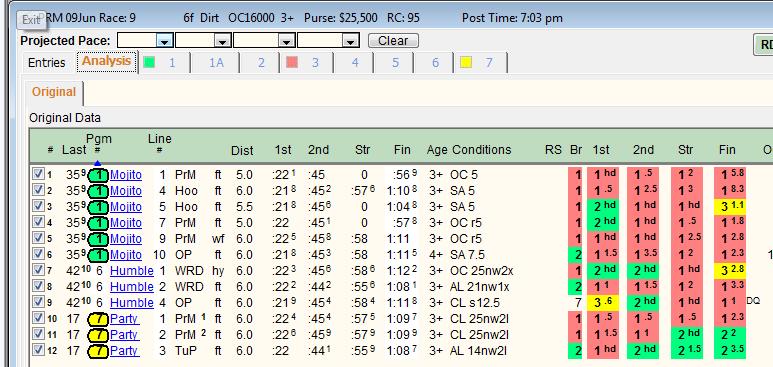This screenshot has width=773, height=367.
Task: Open the Mojito link in row 1
Action: click(x=126, y=175)
